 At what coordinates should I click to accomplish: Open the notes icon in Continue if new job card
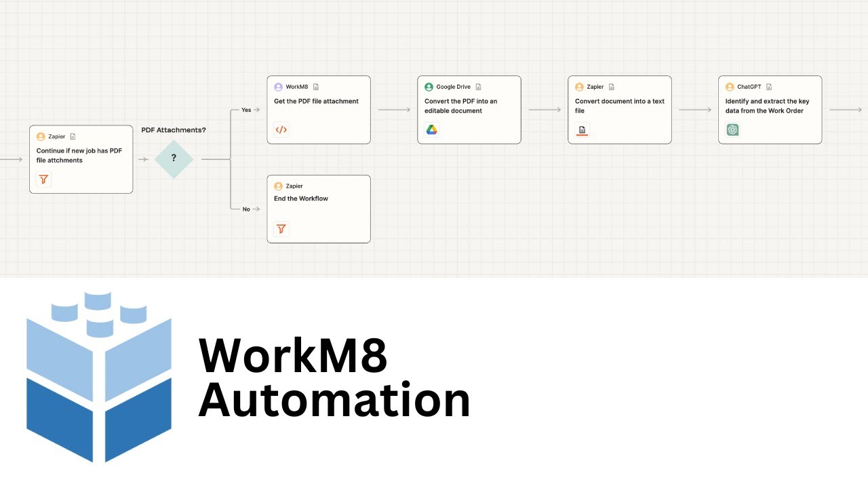tap(73, 136)
